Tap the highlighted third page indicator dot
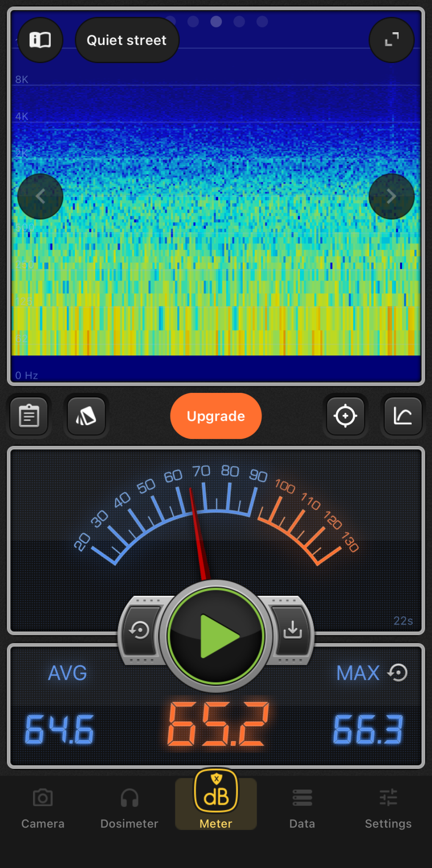Viewport: 432px width, 868px height. 216,21
